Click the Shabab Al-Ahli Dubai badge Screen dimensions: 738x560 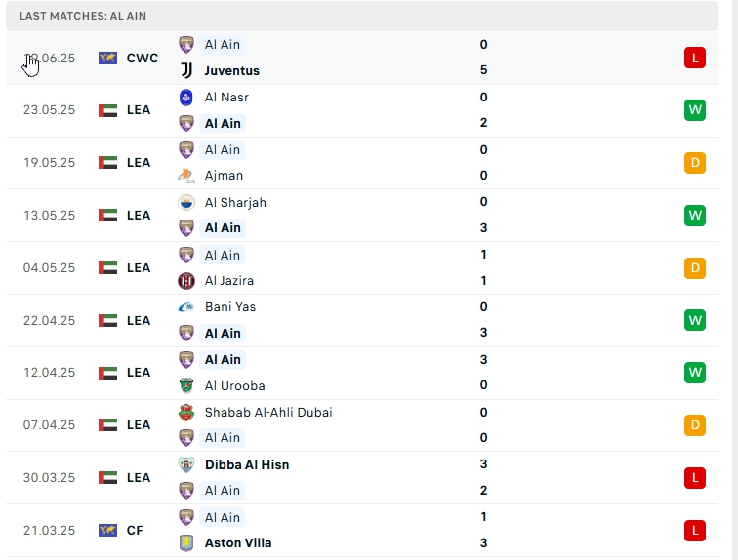coord(186,412)
